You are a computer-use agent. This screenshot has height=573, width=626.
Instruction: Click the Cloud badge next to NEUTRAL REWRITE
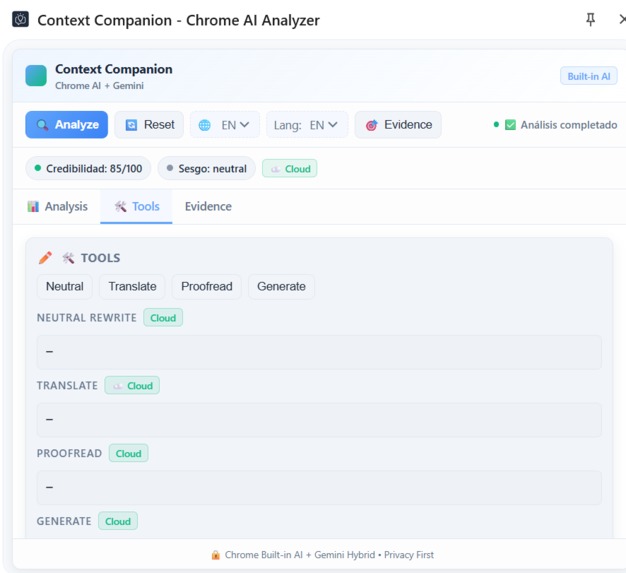pyautogui.click(x=163, y=318)
